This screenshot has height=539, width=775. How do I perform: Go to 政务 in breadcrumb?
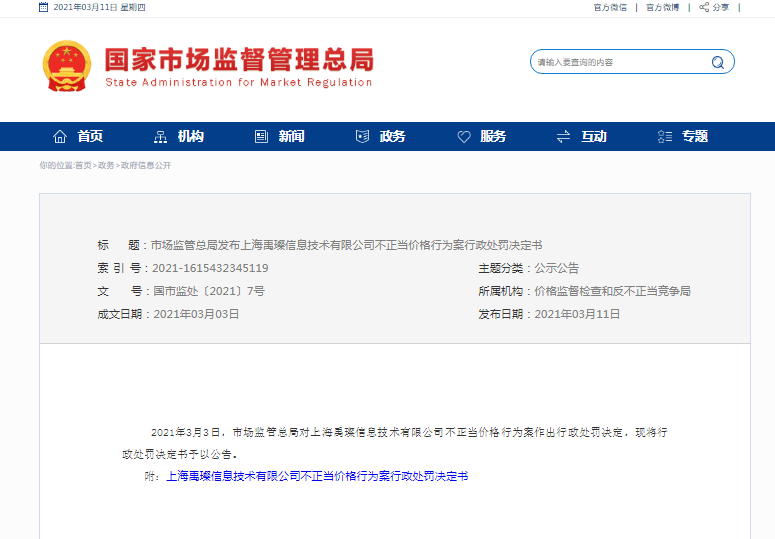pyautogui.click(x=106, y=166)
